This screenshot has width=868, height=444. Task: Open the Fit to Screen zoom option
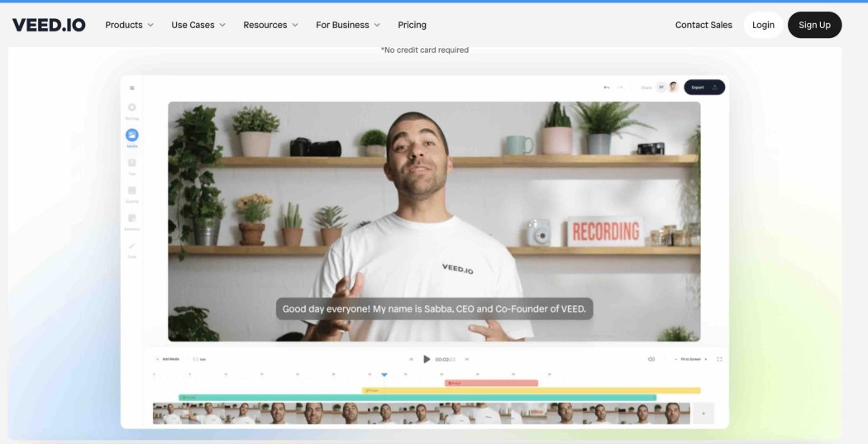pyautogui.click(x=691, y=360)
